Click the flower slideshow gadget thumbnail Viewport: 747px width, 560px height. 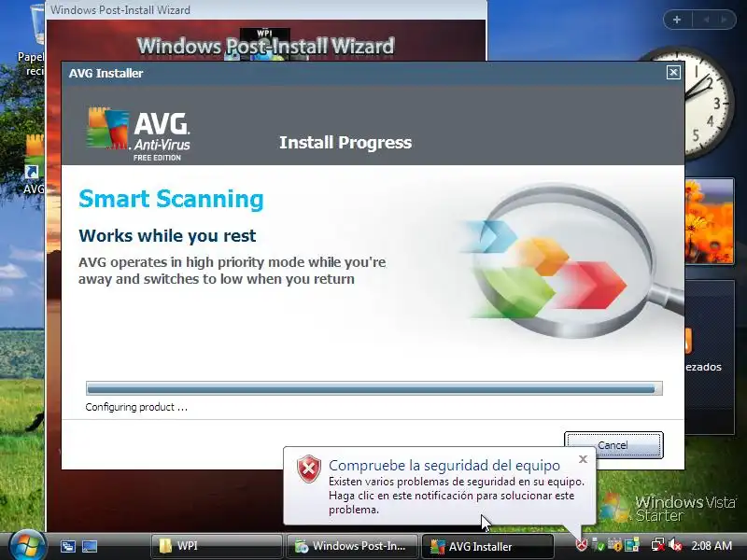710,221
